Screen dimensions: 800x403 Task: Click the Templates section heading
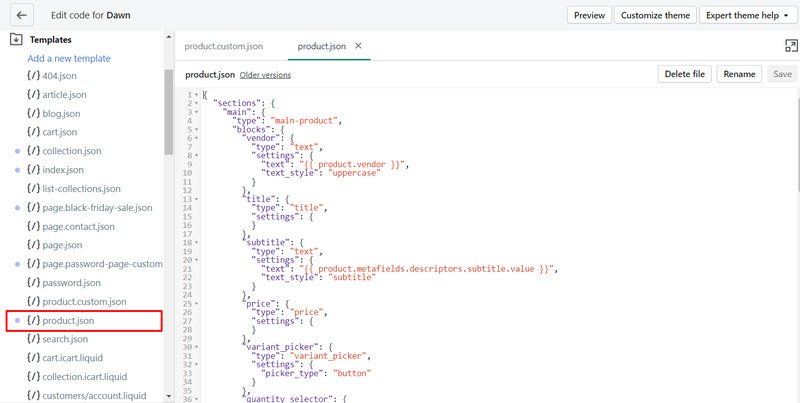click(51, 40)
